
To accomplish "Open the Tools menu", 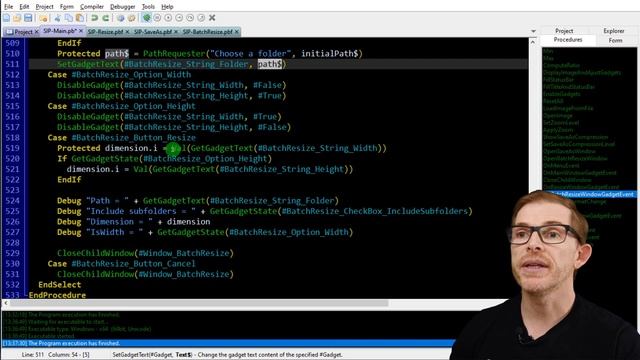I will click(148, 7).
